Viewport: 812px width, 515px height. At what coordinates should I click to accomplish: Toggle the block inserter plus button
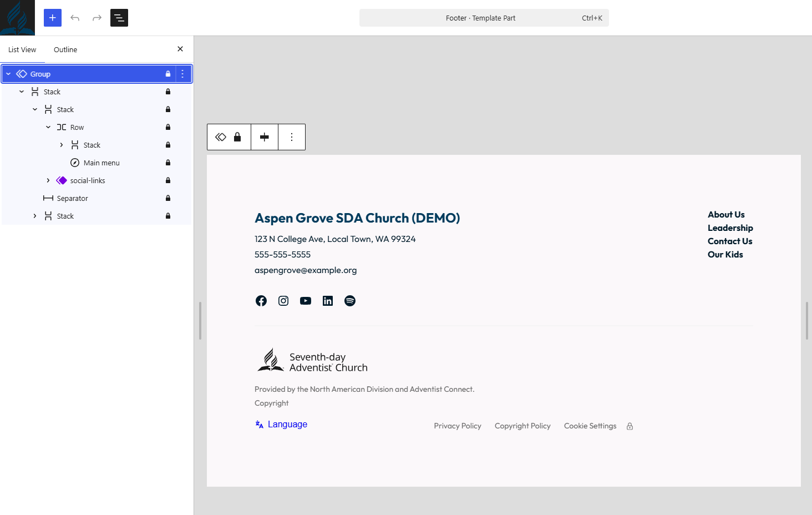tap(53, 18)
